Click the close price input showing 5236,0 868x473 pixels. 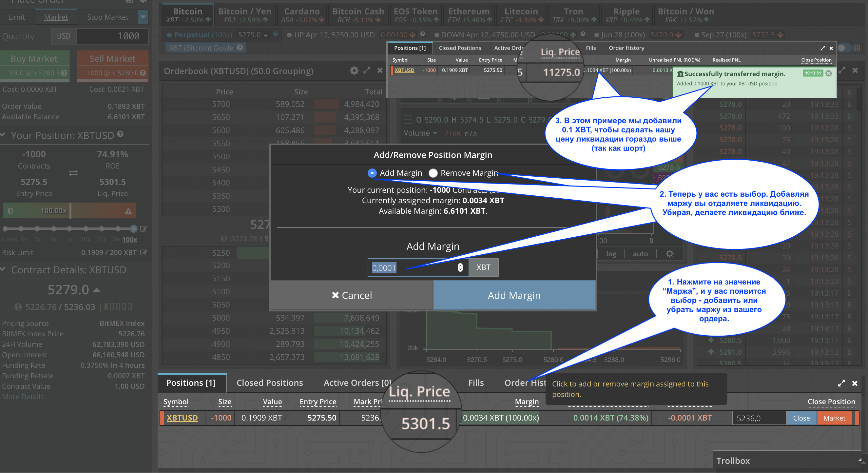click(x=760, y=418)
